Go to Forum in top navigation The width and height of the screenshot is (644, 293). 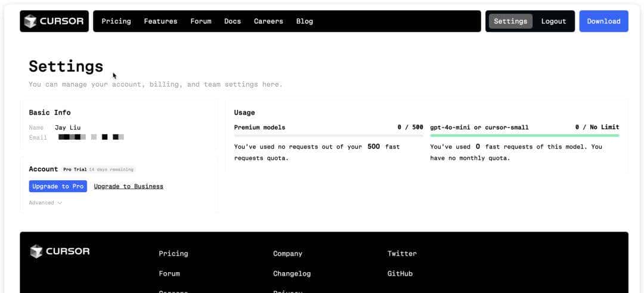[x=201, y=21]
